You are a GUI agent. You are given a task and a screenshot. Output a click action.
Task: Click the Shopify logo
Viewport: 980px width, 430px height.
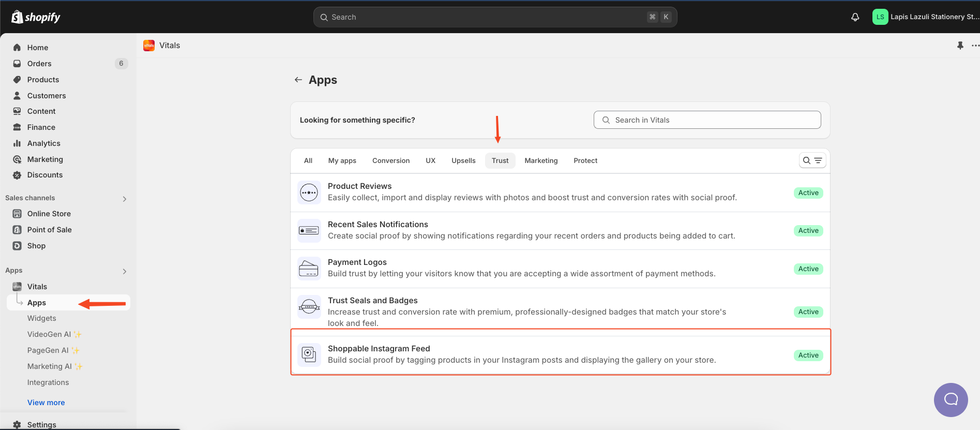tap(36, 17)
